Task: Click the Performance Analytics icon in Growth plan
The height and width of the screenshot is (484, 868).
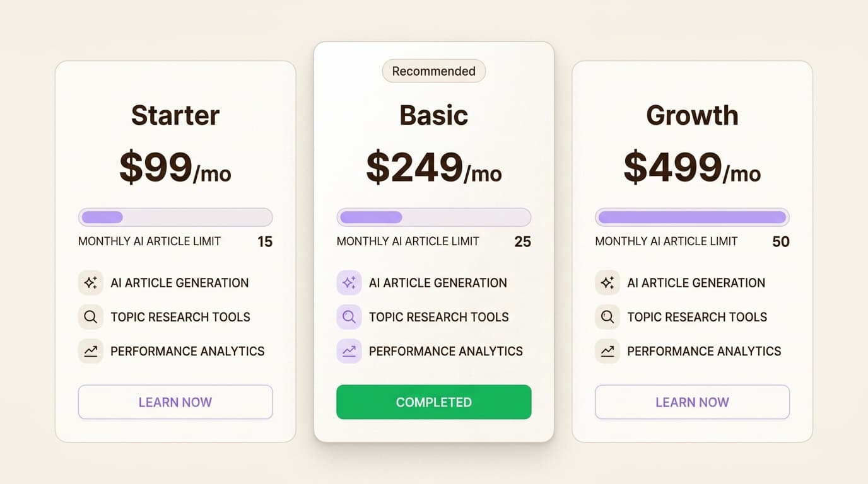Action: (x=607, y=351)
